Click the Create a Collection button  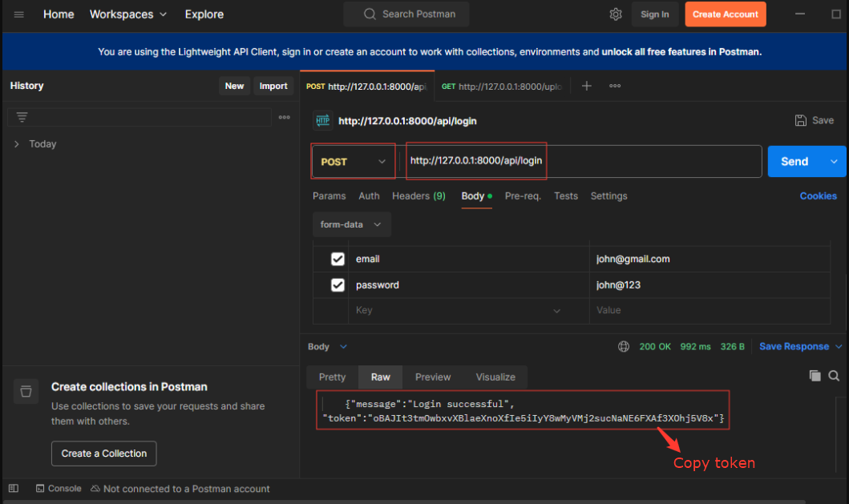pos(104,454)
